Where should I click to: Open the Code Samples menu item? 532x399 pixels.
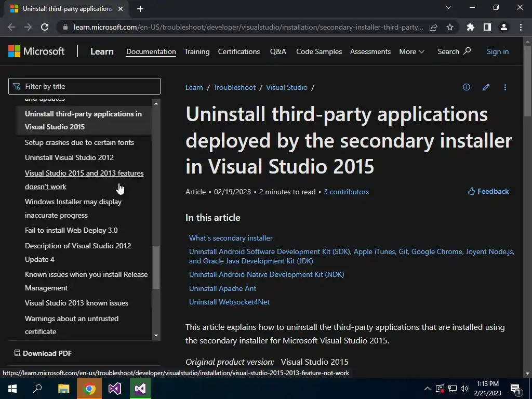point(319,51)
